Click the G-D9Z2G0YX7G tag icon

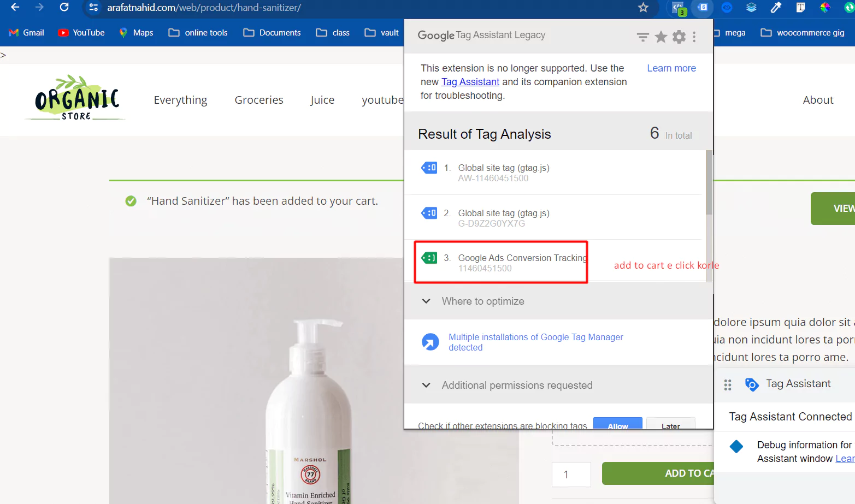click(x=429, y=213)
